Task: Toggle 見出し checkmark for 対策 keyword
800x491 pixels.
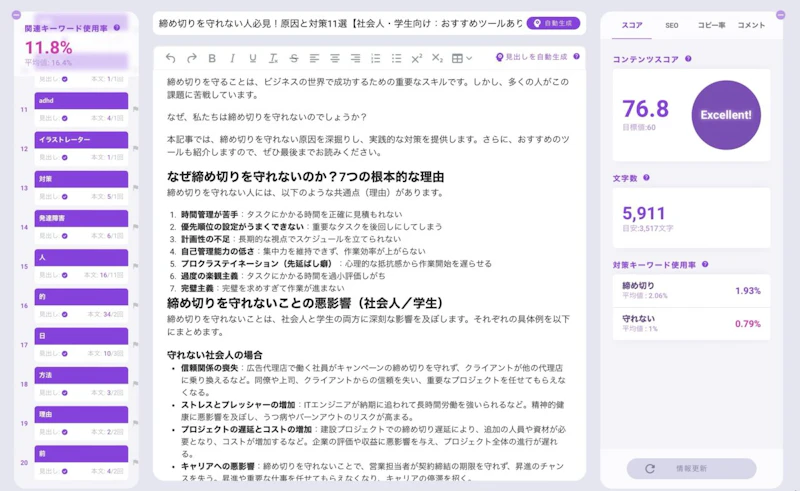Action: [65, 197]
